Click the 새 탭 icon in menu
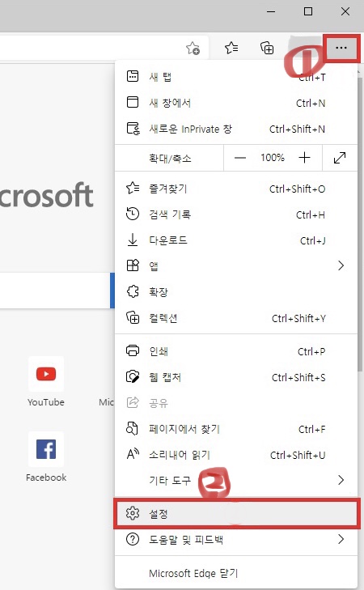The height and width of the screenshot is (590, 364). pyautogui.click(x=133, y=76)
